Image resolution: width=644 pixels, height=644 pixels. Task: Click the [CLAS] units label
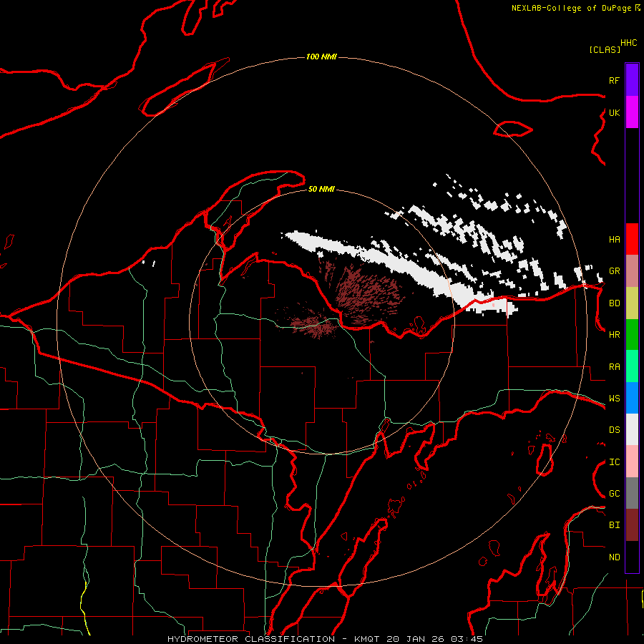pyautogui.click(x=605, y=49)
